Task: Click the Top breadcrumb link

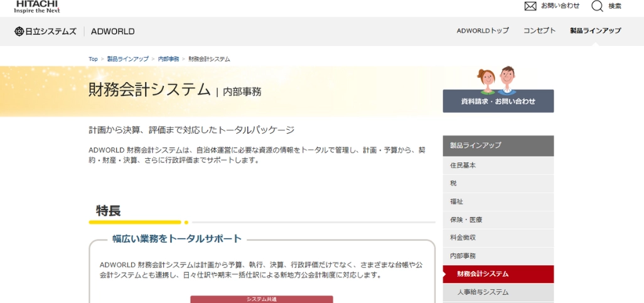Action: pos(94,59)
